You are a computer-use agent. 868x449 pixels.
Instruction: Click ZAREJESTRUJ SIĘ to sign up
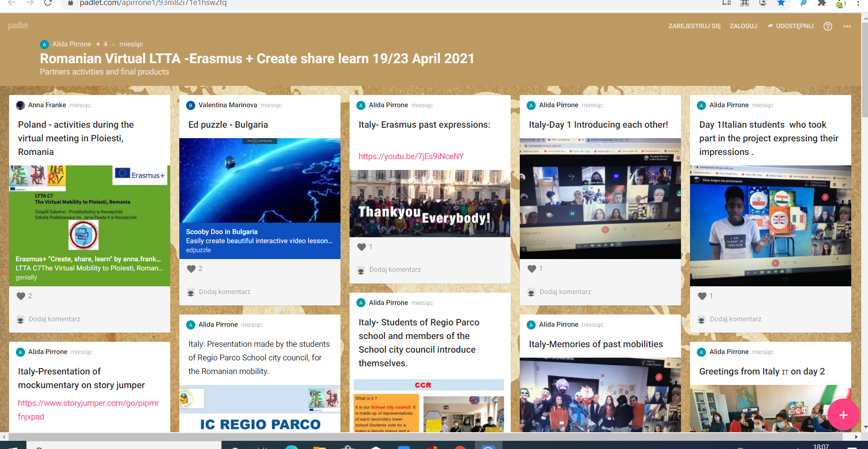click(694, 26)
